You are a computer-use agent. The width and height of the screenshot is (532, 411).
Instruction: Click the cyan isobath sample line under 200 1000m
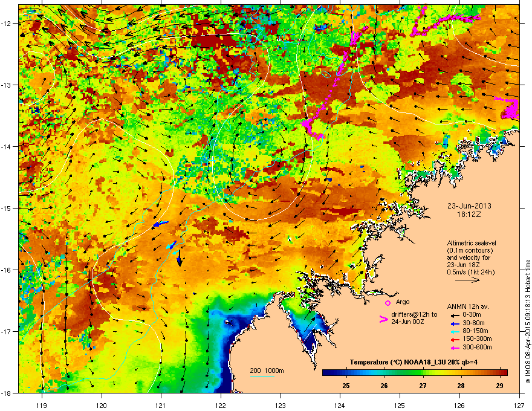(x=262, y=376)
